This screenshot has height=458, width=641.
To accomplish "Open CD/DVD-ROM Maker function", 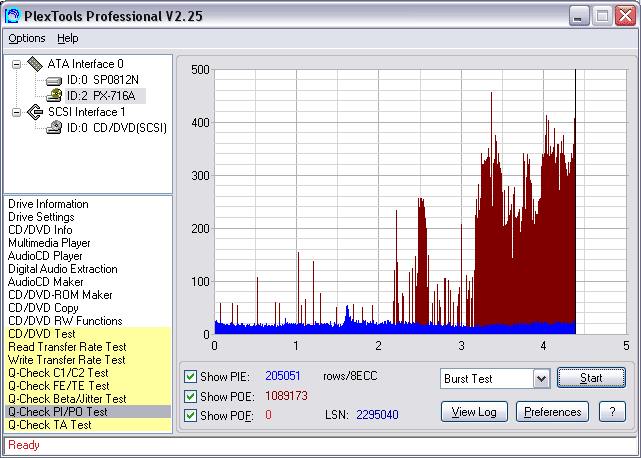I will (x=60, y=295).
